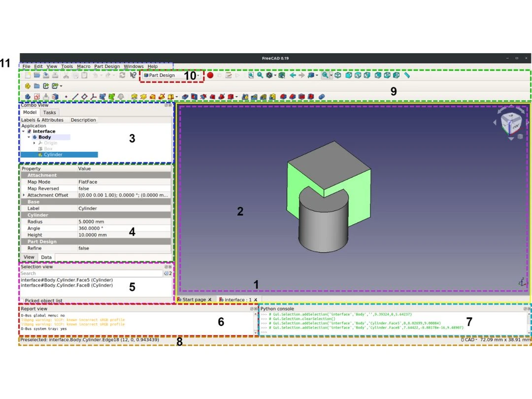This screenshot has height=399, width=532.
Task: Select the Revolution tool
Action: (x=143, y=97)
